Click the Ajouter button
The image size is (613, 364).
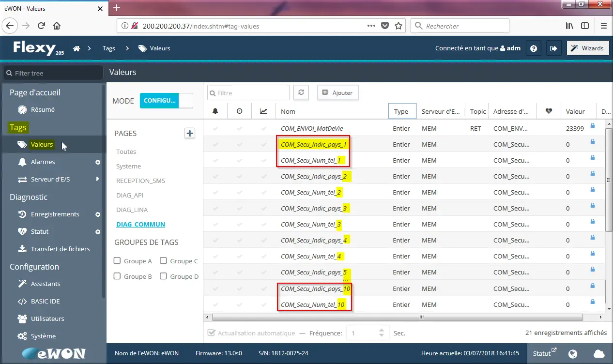click(x=338, y=92)
